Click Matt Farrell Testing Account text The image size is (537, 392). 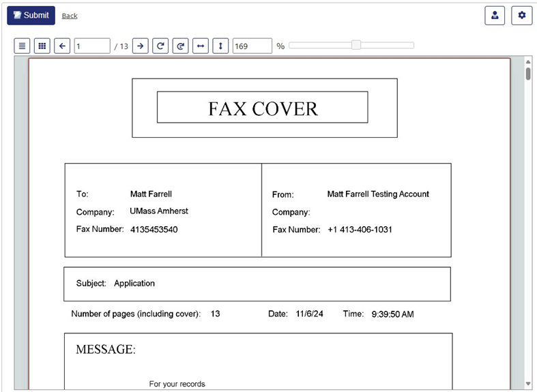[x=378, y=194]
